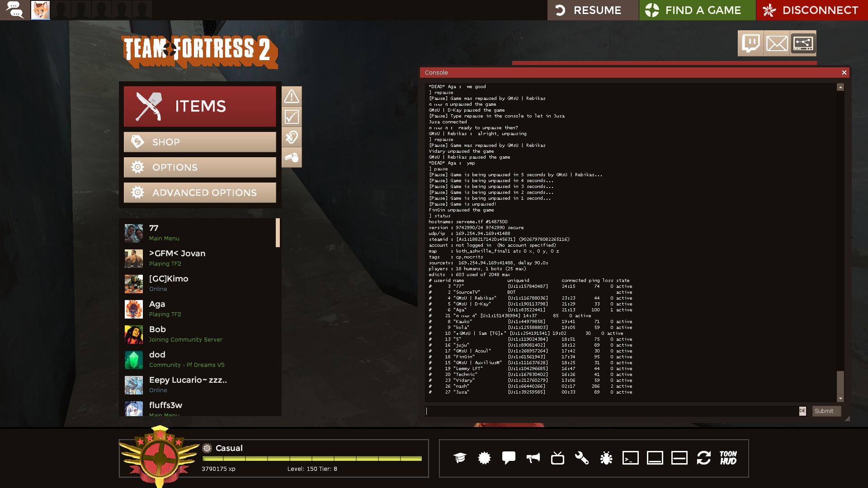
Task: Click console row for player "Jusa"
Action: 530,392
